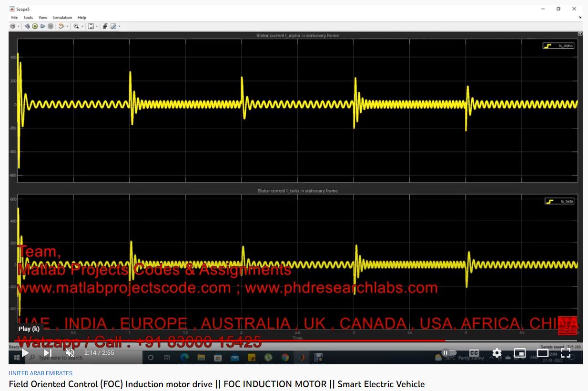Select the Zoom magnifier tool in Scope toolbar
Screen dimensions: 588x391
pos(75,26)
